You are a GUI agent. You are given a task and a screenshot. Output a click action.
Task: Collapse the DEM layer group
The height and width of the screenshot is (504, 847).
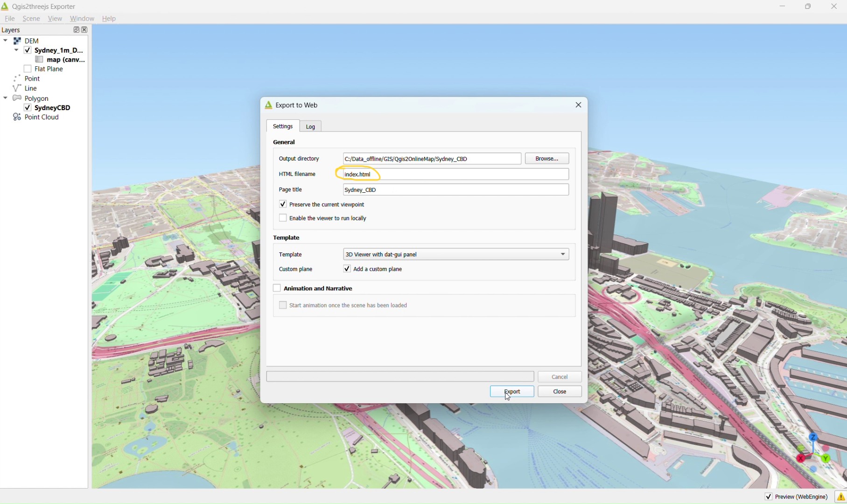click(x=5, y=41)
